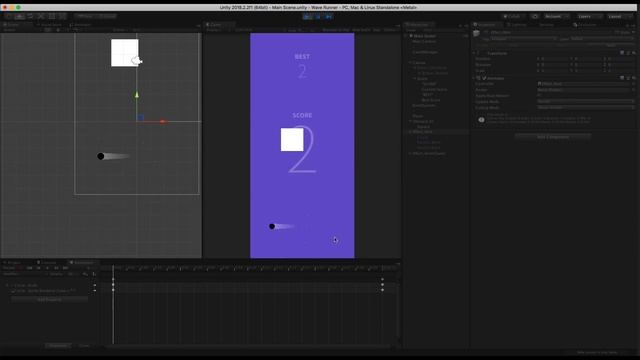Image resolution: width=640 pixels, height=360 pixels.
Task: Switch to the Lighting tab
Action: (x=517, y=24)
